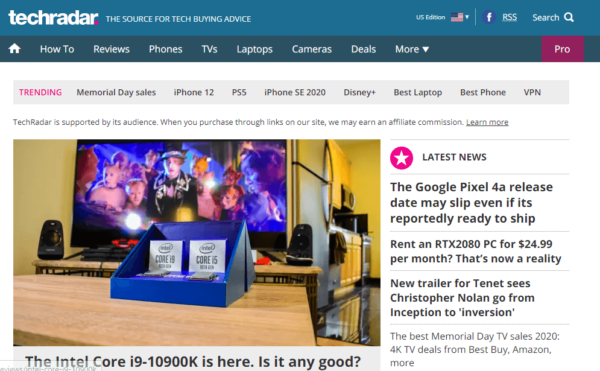The image size is (600, 371).
Task: Open the iPhone 12 trending topic
Action: pos(194,92)
